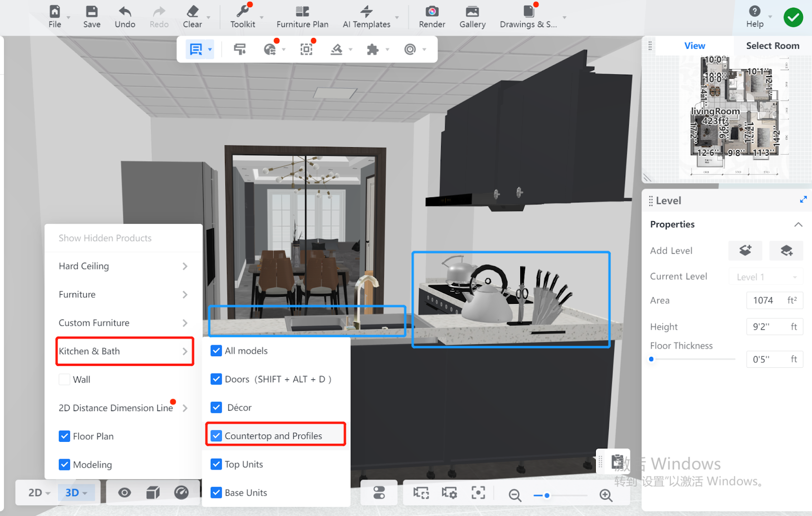Open the Current Level dropdown
Viewport: 812px width, 516px height.
point(766,277)
